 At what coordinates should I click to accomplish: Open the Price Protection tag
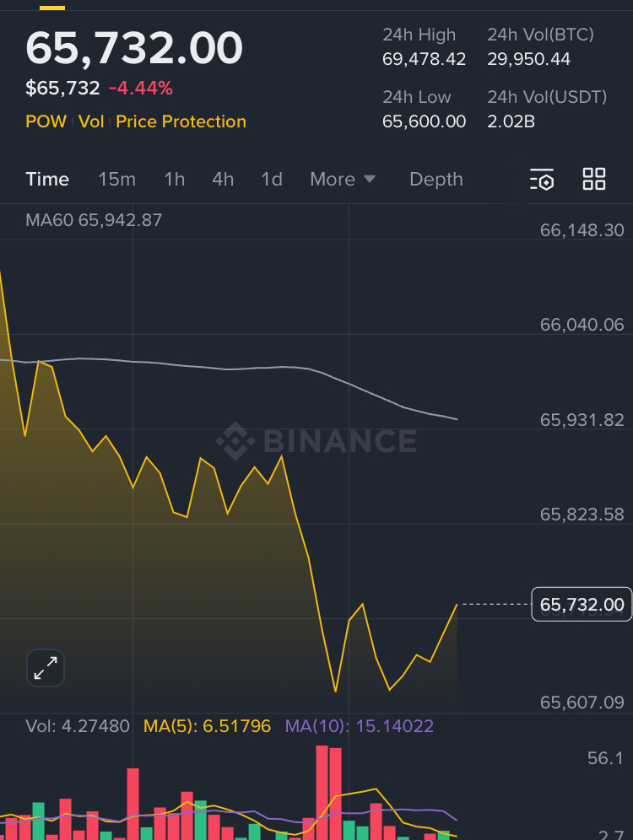(x=181, y=121)
